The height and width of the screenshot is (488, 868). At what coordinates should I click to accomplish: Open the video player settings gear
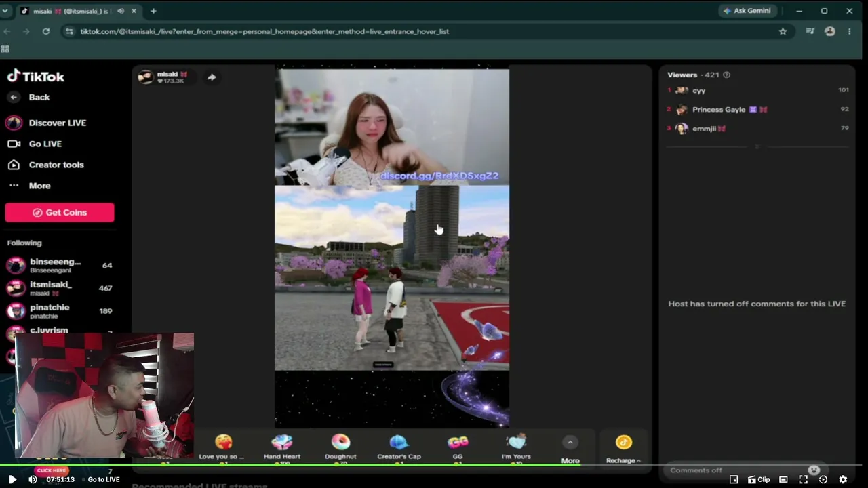click(x=843, y=479)
